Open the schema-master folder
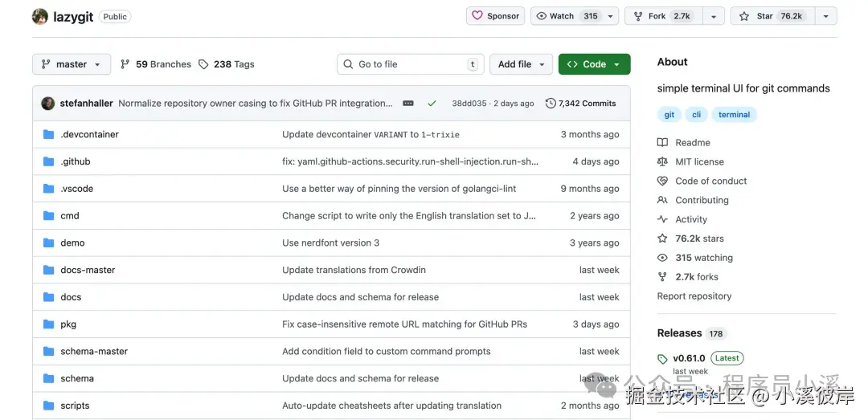This screenshot has width=868, height=420. click(94, 352)
